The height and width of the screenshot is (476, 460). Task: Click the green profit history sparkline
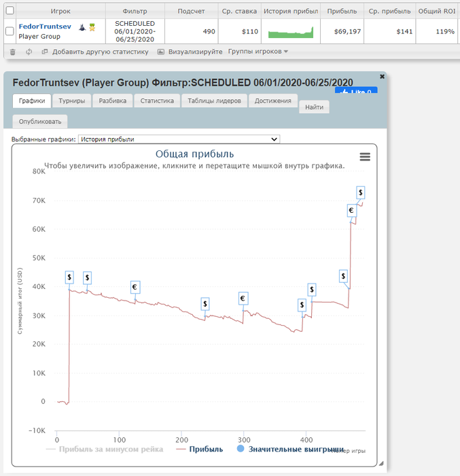tap(291, 32)
